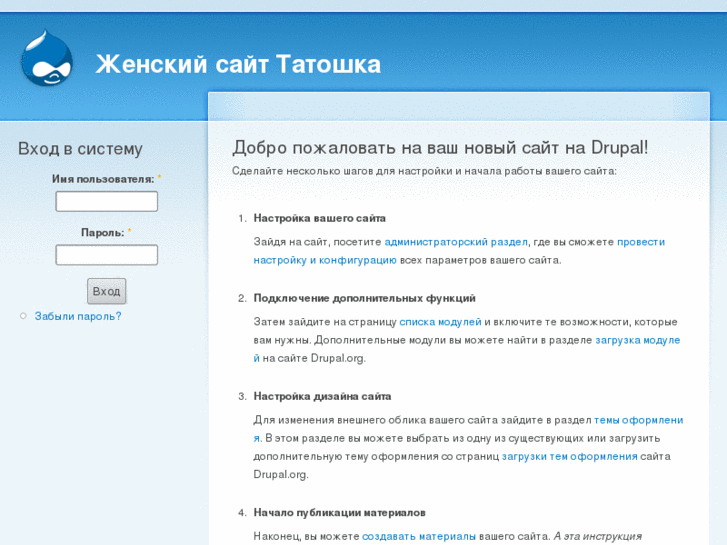Open the создавать материалы link
Viewport: 727px width, 545px height.
click(419, 536)
